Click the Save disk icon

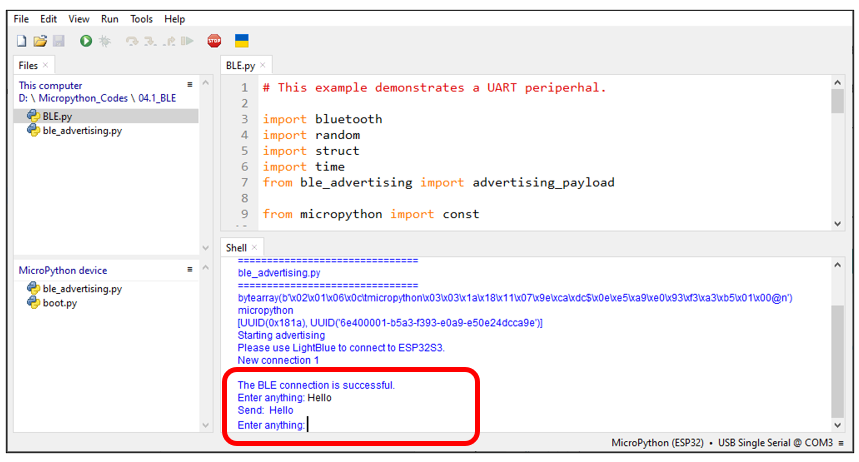59,41
